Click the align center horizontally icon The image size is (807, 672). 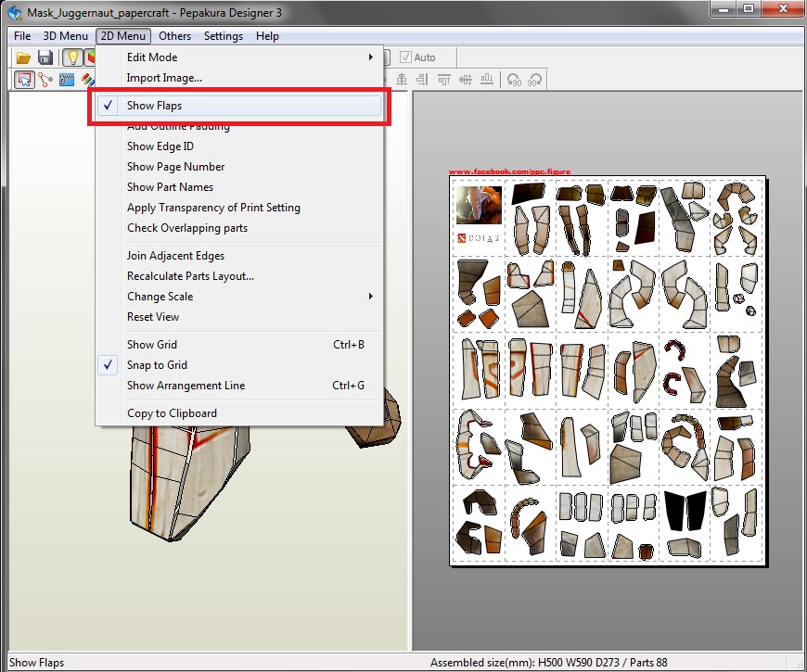[402, 80]
